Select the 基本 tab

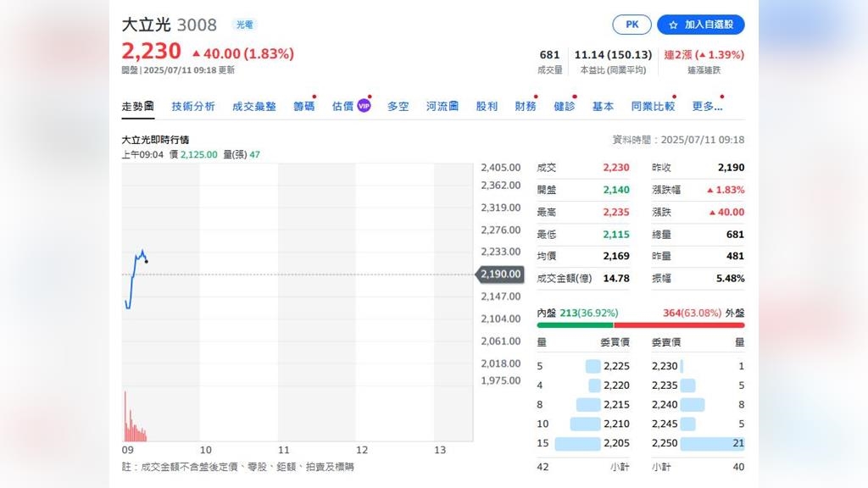tap(603, 106)
